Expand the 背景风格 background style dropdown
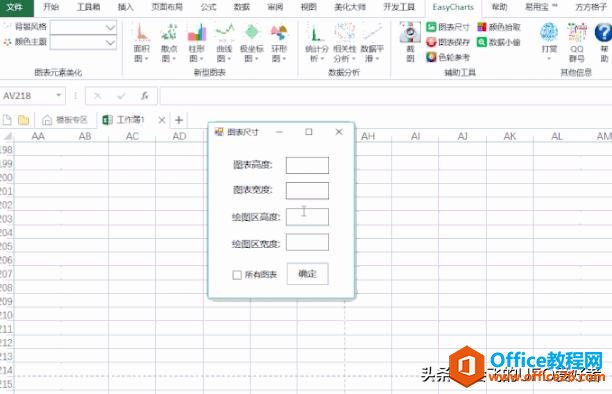The image size is (612, 394). [x=110, y=28]
